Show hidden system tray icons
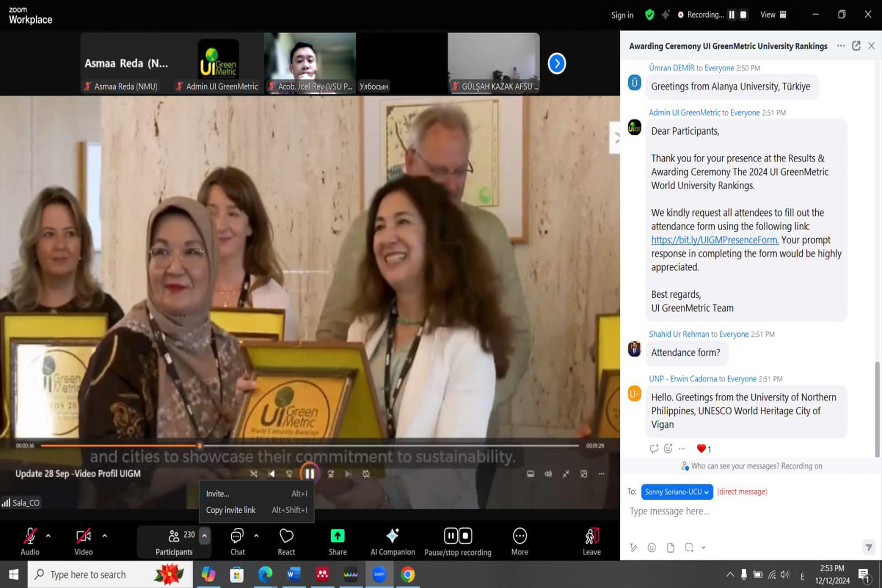 pos(730,575)
